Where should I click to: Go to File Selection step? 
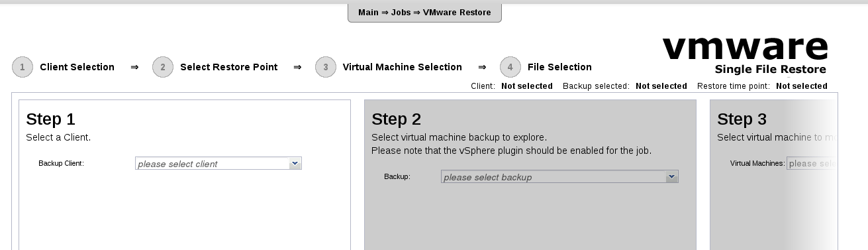(559, 67)
